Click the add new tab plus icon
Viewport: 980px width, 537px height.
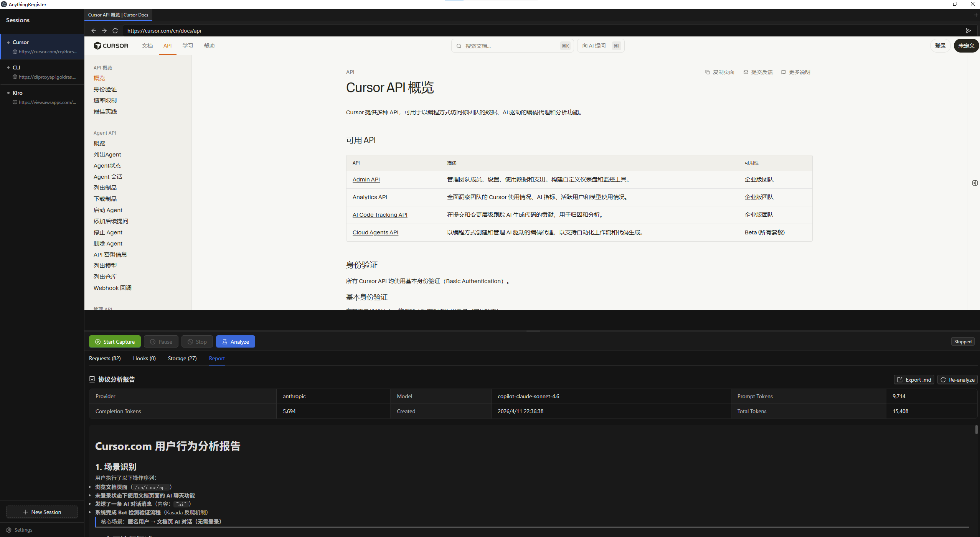[976, 15]
